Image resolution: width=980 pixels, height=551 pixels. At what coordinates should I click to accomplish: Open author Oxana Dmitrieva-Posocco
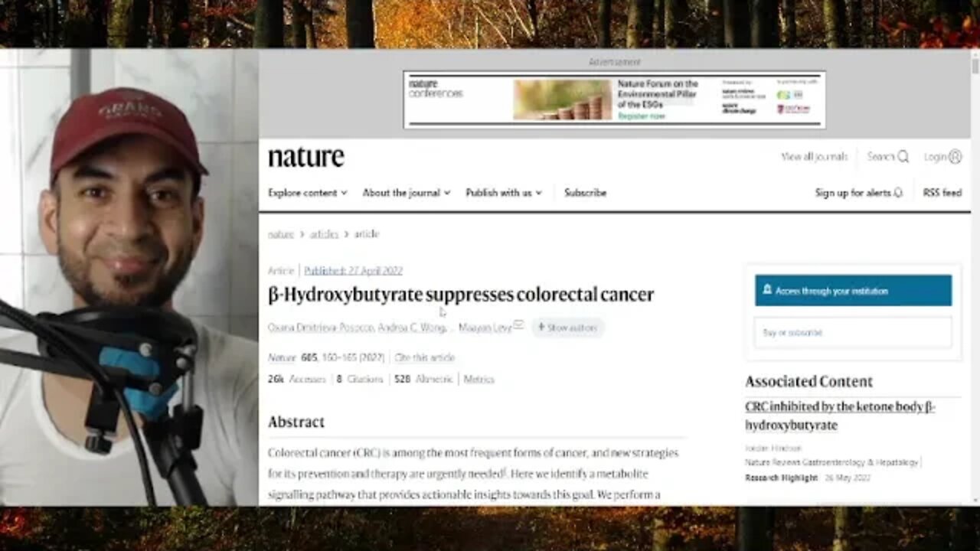322,328
